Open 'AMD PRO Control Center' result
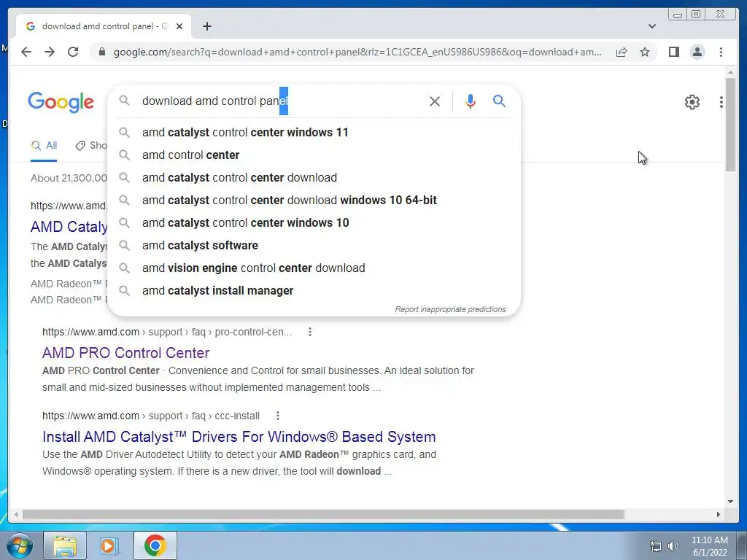The height and width of the screenshot is (560, 747). point(125,353)
